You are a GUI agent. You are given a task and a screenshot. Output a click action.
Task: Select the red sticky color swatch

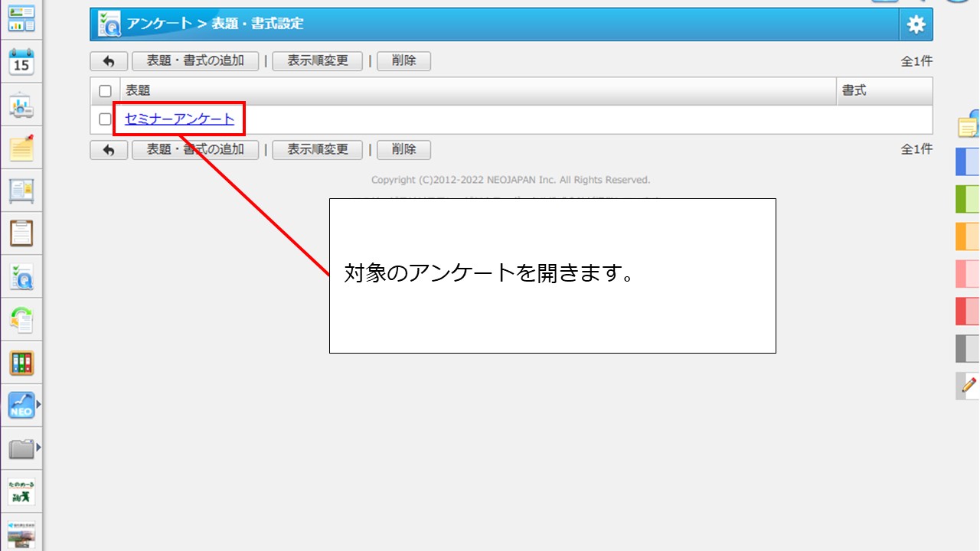[x=968, y=311]
